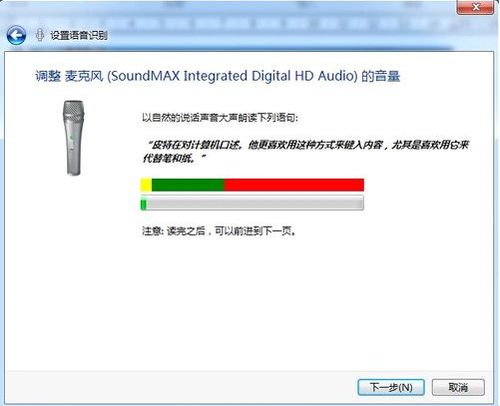Cancel the wizard via 取消 button
The width and height of the screenshot is (500, 406).
tap(458, 387)
